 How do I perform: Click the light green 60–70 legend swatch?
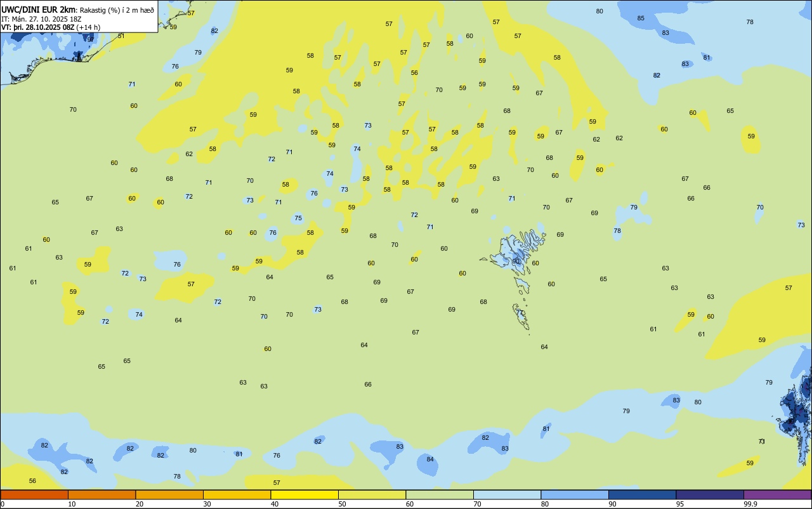click(x=440, y=494)
